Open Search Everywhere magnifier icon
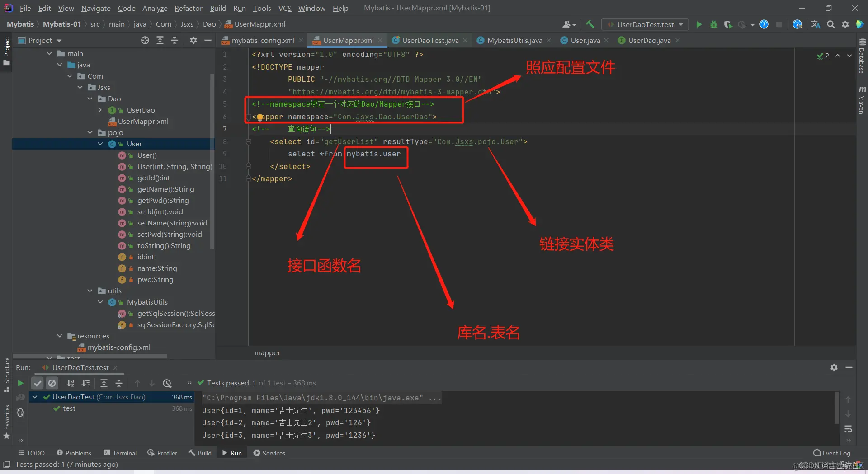The image size is (868, 474). 831,24
